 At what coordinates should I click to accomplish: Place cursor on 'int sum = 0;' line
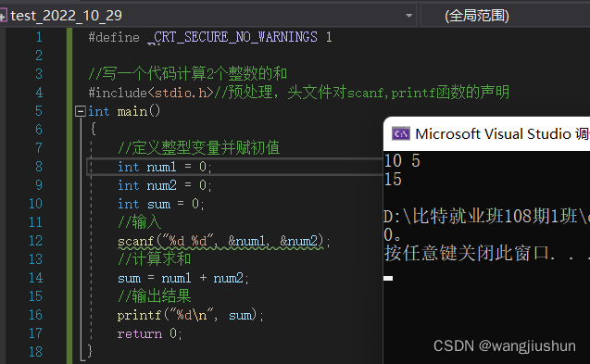pyautogui.click(x=160, y=204)
